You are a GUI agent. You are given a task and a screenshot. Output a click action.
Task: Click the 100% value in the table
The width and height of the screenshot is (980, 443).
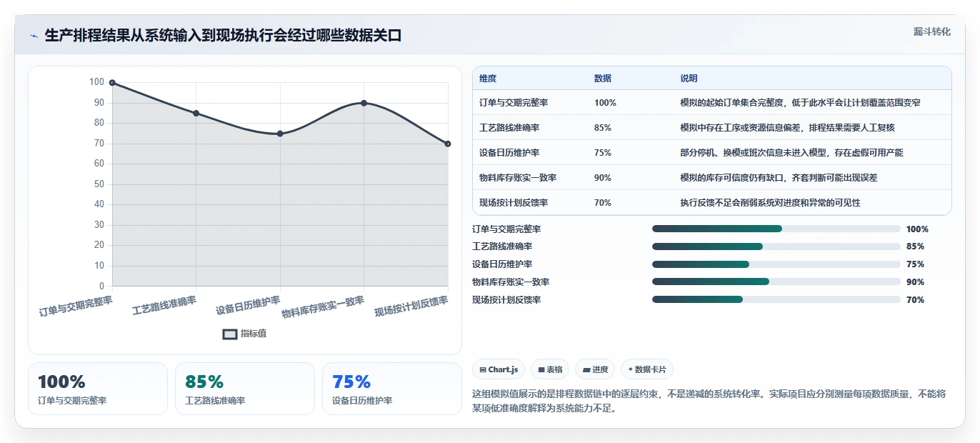click(605, 103)
